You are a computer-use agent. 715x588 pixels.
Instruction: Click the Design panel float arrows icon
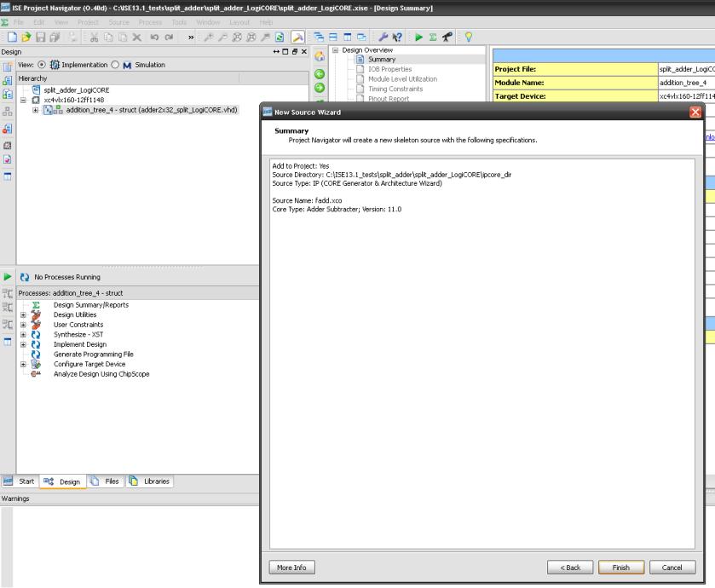(276, 51)
